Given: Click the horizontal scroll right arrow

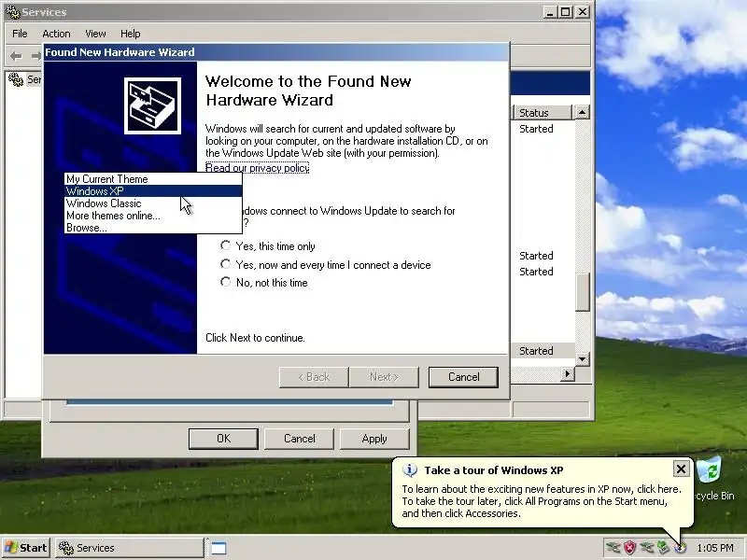Looking at the screenshot, I should click(x=567, y=374).
